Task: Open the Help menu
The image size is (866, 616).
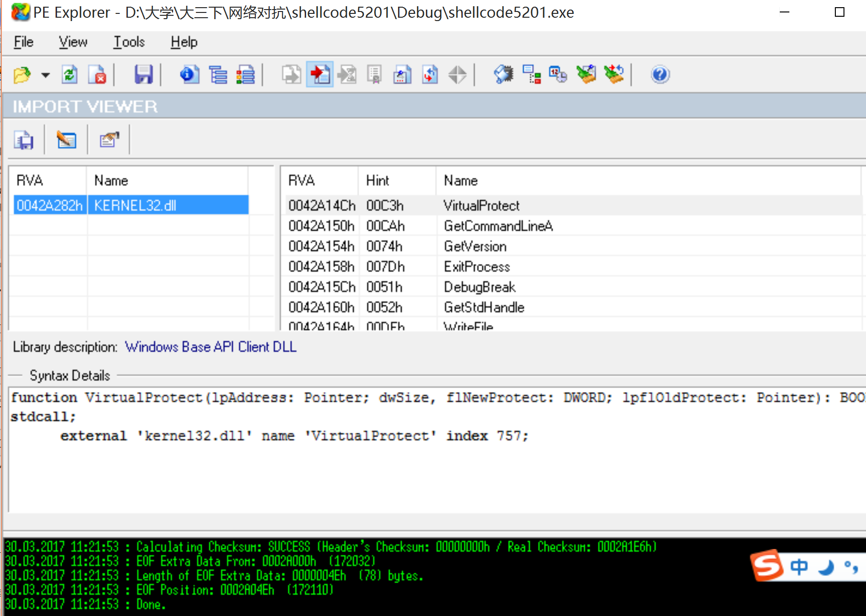Action: [x=184, y=42]
